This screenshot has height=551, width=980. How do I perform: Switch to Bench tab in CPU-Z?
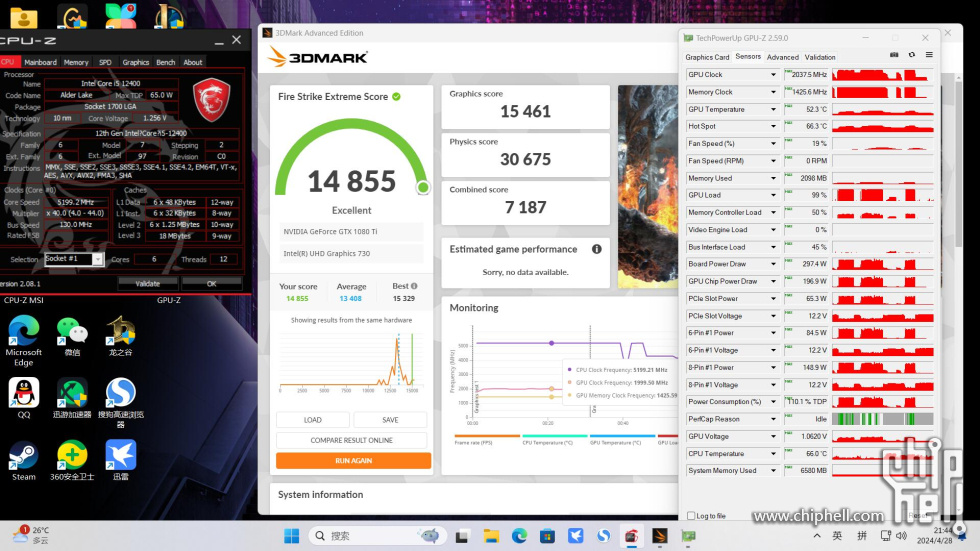pos(166,62)
